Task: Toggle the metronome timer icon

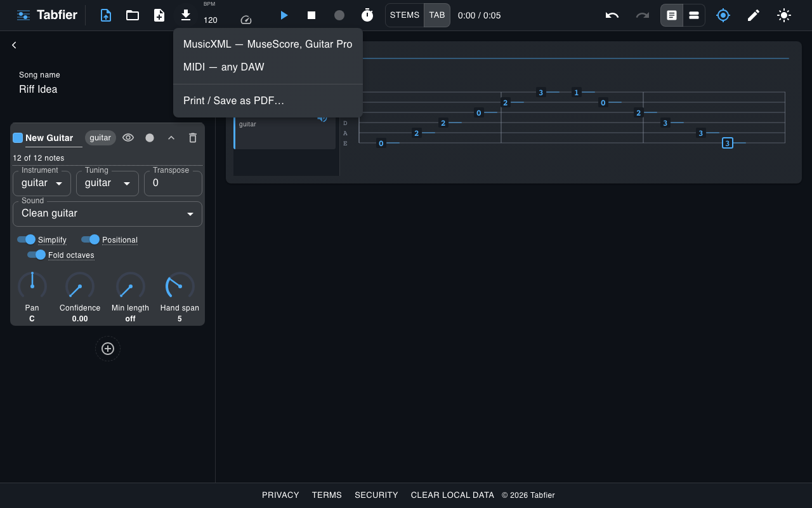Action: coord(367,15)
